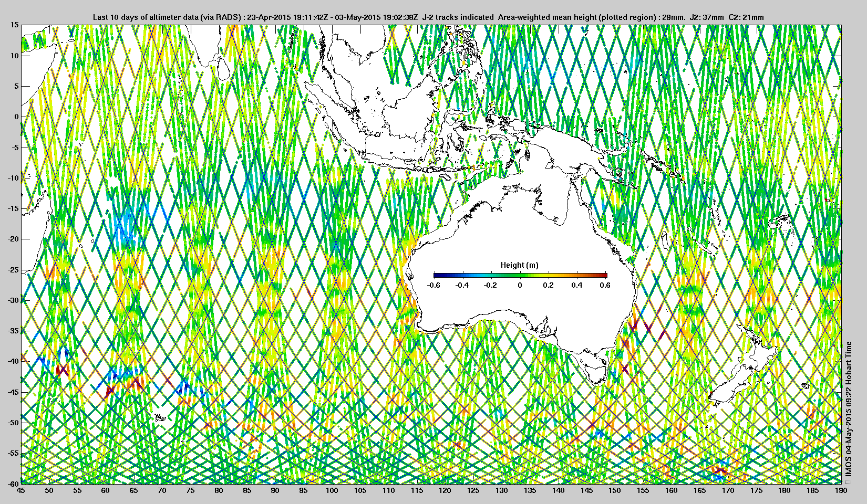
Task: Click latitude axis tick label 10
Action: pyautogui.click(x=15, y=56)
